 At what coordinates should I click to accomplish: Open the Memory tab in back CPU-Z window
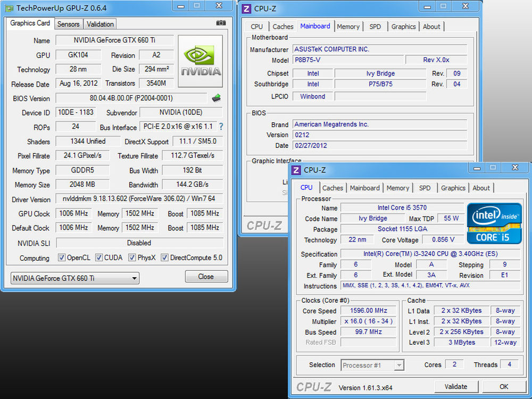348,27
